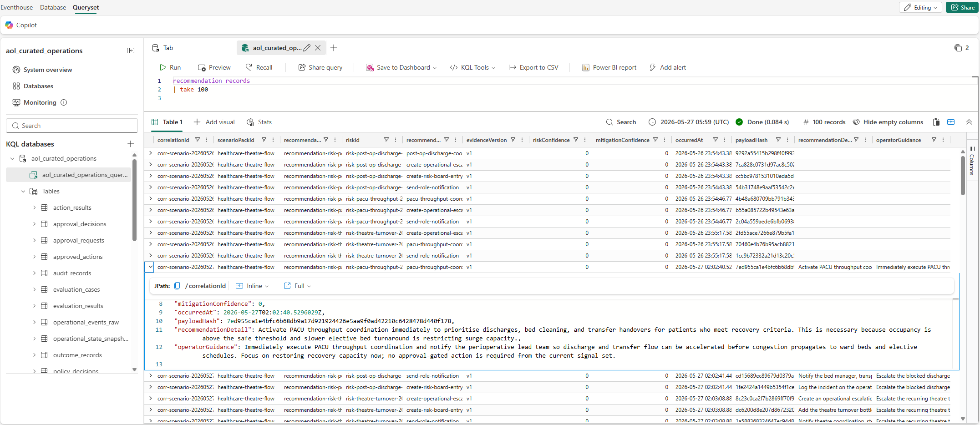Open the Full view dropdown
The image size is (980, 425).
click(x=297, y=286)
